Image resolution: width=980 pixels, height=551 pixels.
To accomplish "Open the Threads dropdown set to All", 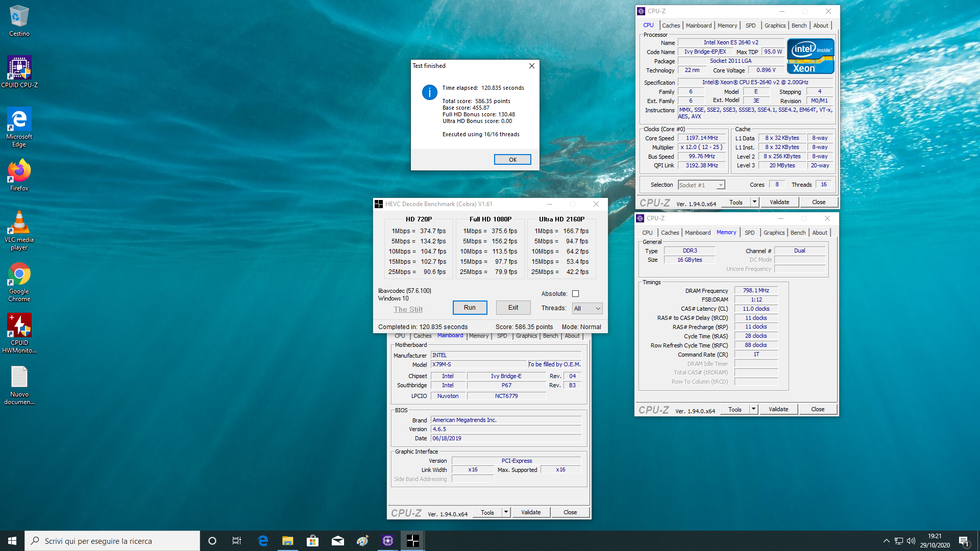I will [x=587, y=309].
